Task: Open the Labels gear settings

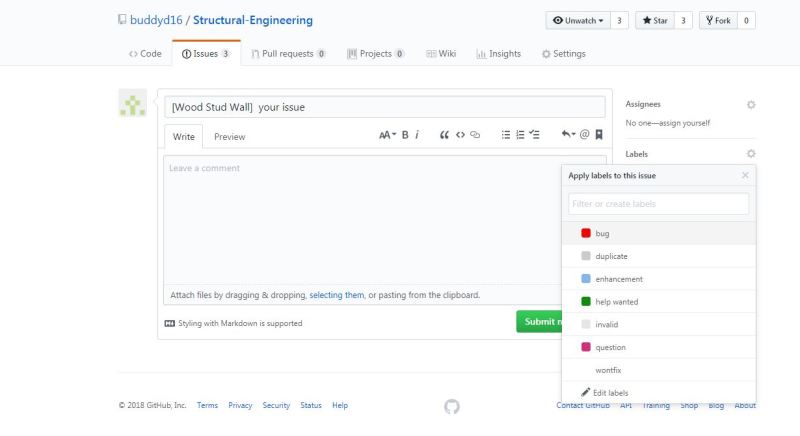Action: point(751,153)
